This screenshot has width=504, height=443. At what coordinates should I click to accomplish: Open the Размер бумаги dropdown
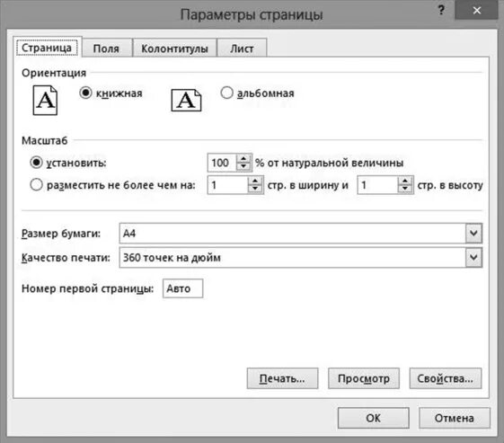tap(473, 233)
